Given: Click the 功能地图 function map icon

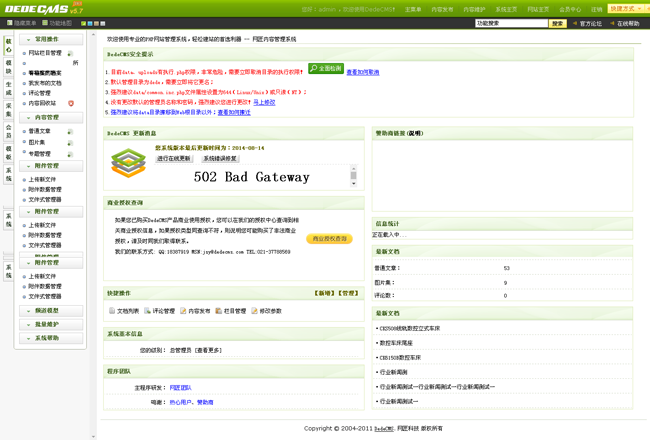Looking at the screenshot, I should (x=45, y=23).
